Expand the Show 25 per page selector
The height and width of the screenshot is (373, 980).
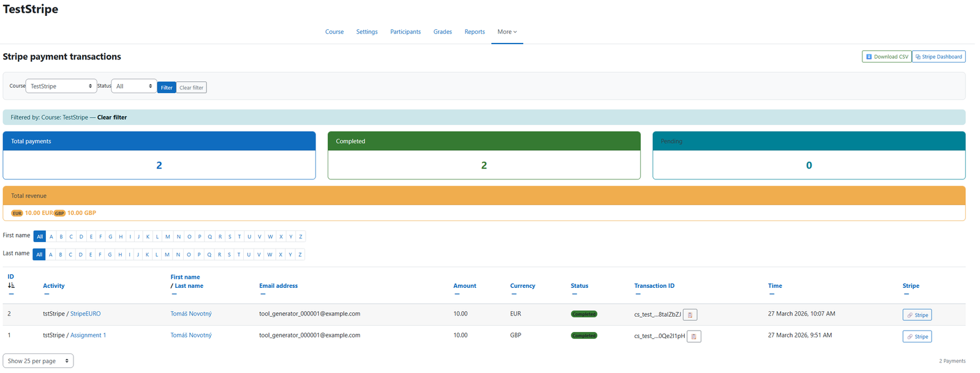pos(38,361)
